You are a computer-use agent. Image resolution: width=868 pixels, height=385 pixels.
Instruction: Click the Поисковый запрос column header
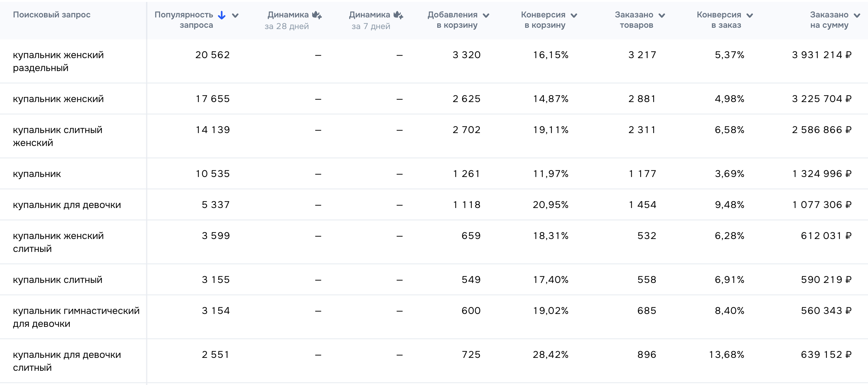click(x=52, y=15)
